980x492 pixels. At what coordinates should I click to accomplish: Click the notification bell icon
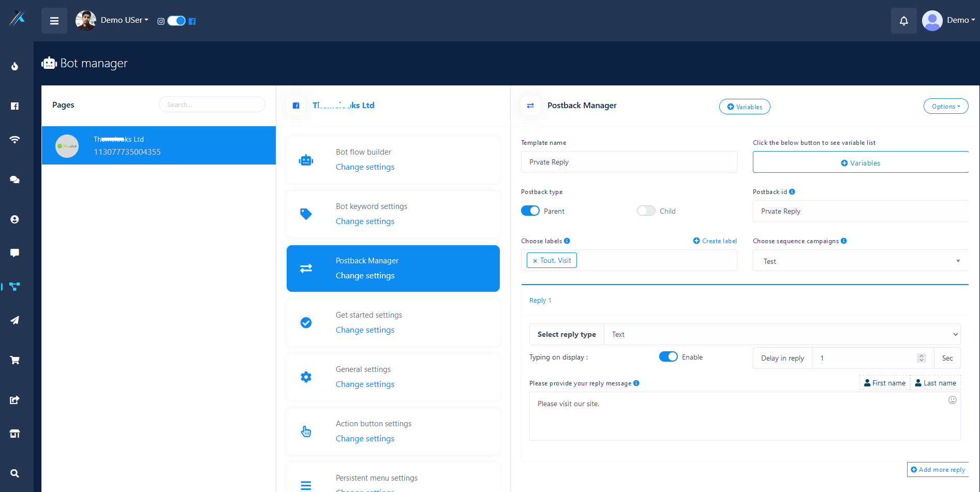pos(903,21)
